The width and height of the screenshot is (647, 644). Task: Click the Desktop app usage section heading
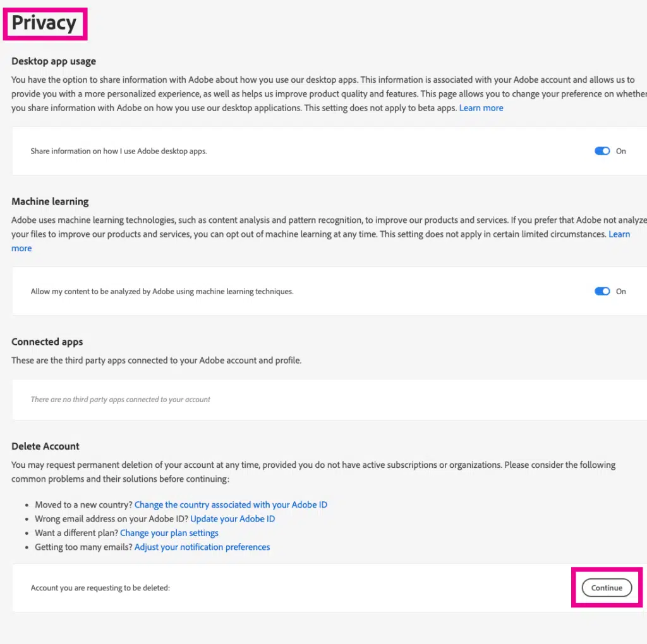[54, 61]
